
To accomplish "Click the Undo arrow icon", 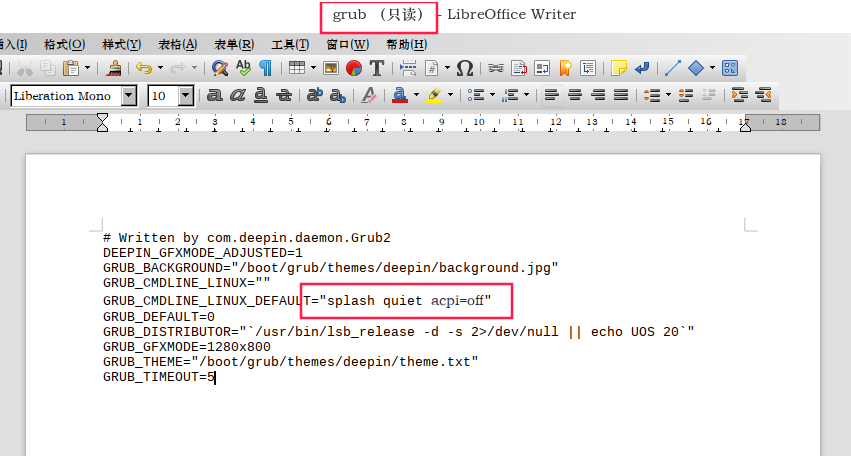I will [x=144, y=68].
